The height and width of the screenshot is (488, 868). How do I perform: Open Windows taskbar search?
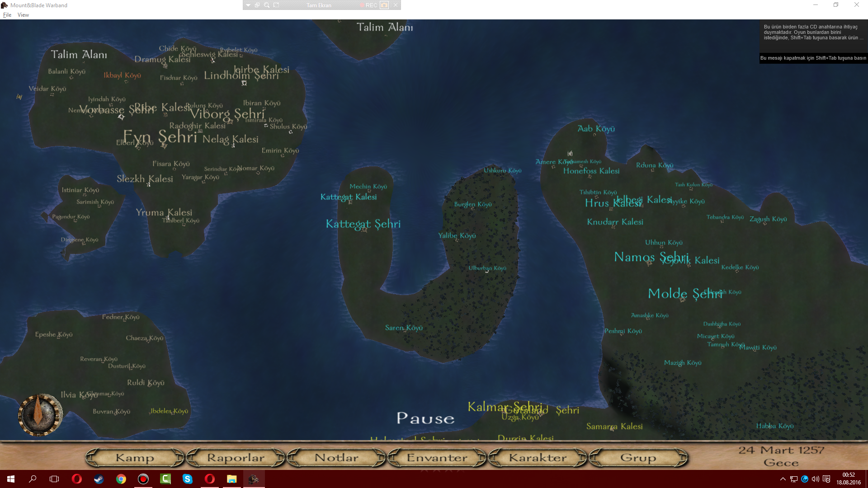(33, 479)
